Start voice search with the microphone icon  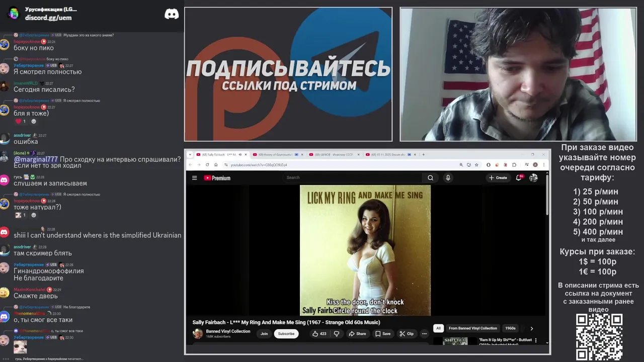pos(448,177)
